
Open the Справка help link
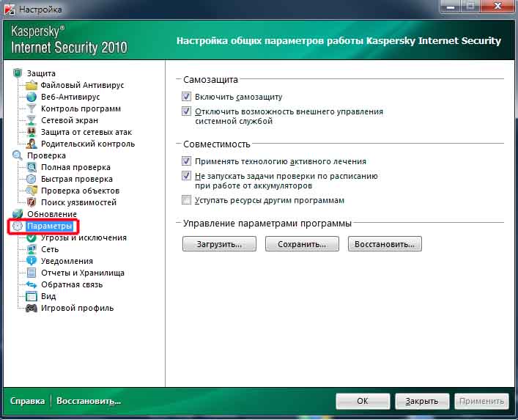pos(27,401)
